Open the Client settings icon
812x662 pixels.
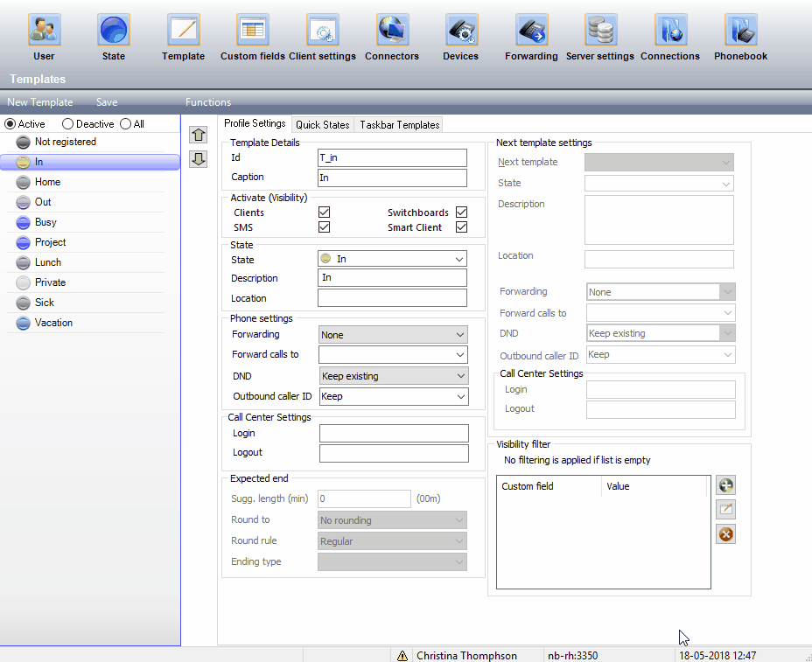coord(322,30)
